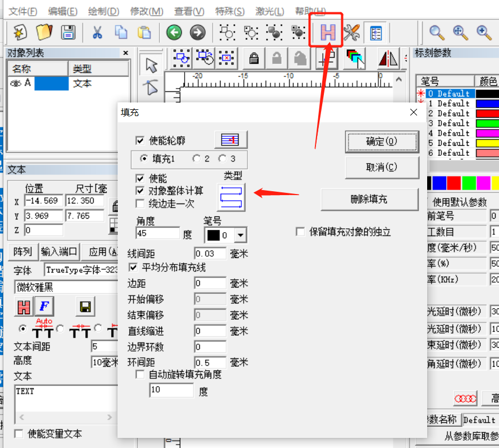The width and height of the screenshot is (499, 448).
Task: Unlock object with gray open padlock
Action: pyautogui.click(x=277, y=58)
